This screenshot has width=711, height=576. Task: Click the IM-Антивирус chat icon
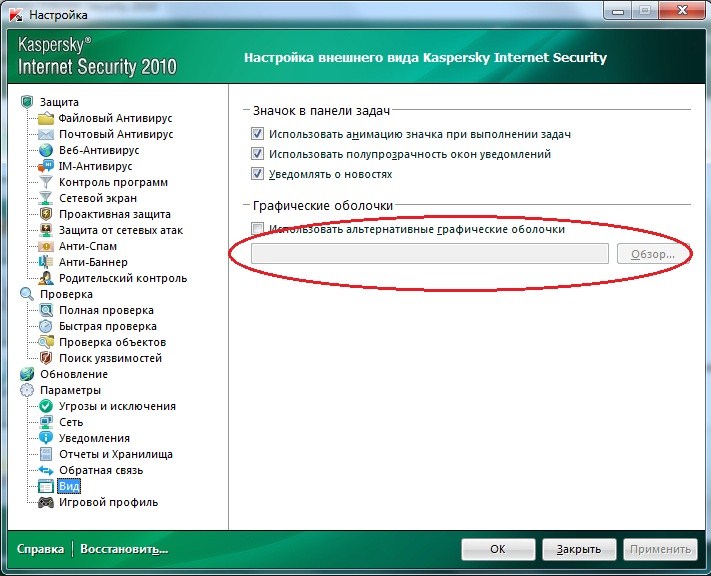point(46,166)
